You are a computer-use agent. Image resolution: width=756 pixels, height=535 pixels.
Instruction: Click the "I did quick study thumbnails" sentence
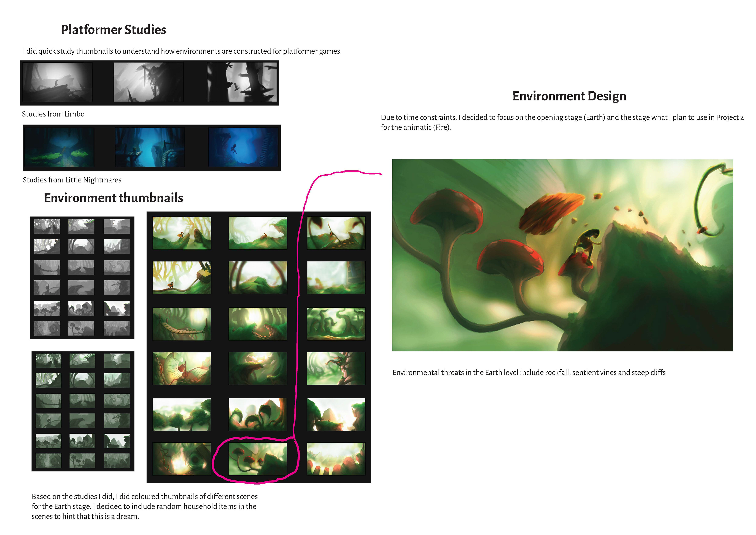(x=182, y=51)
